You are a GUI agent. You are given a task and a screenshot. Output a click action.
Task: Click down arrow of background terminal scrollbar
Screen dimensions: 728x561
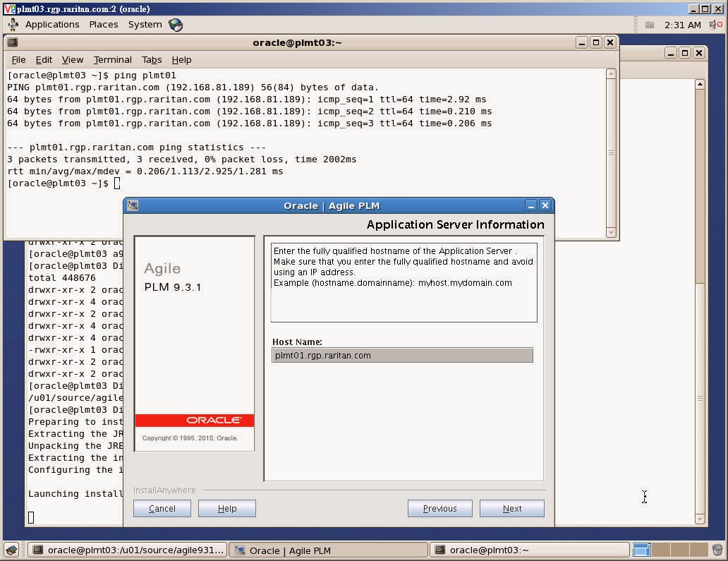tap(700, 519)
